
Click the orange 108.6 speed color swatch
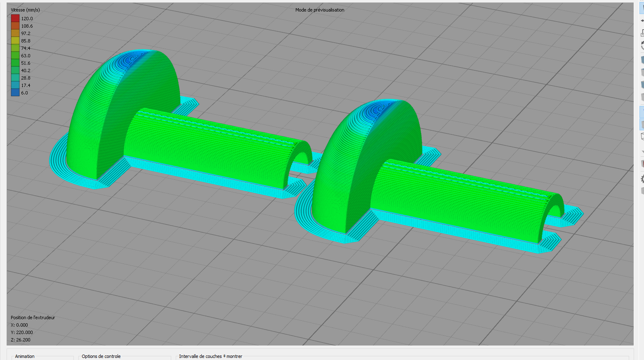15,26
